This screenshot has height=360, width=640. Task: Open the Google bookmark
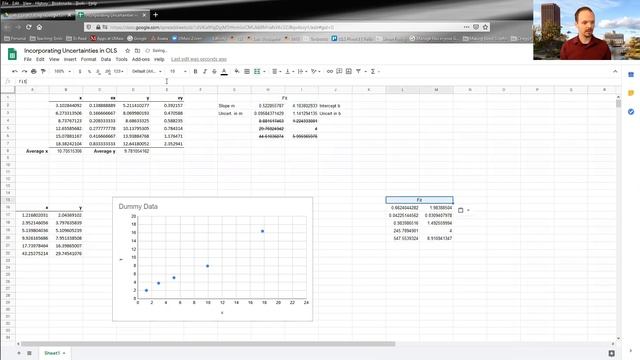[x=137, y=38]
